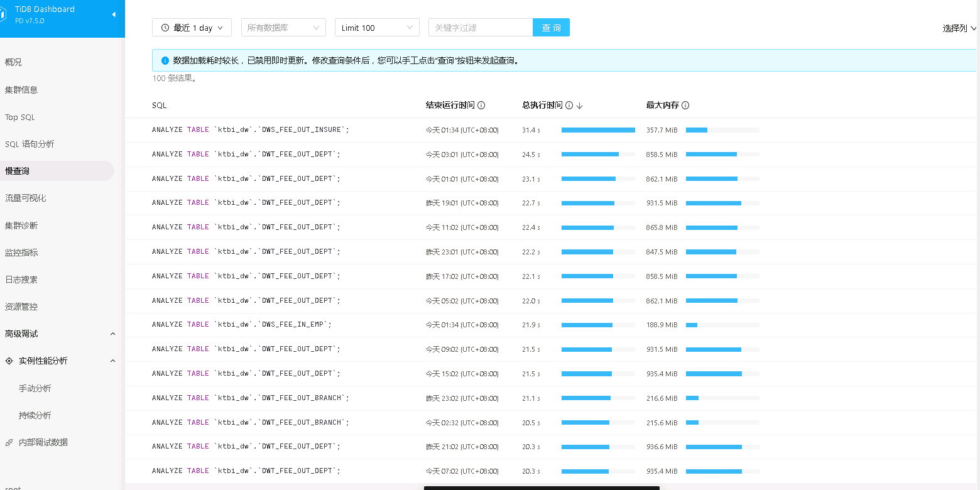Click info icon beside 最大内存 header
This screenshot has height=490, width=980.
click(685, 106)
